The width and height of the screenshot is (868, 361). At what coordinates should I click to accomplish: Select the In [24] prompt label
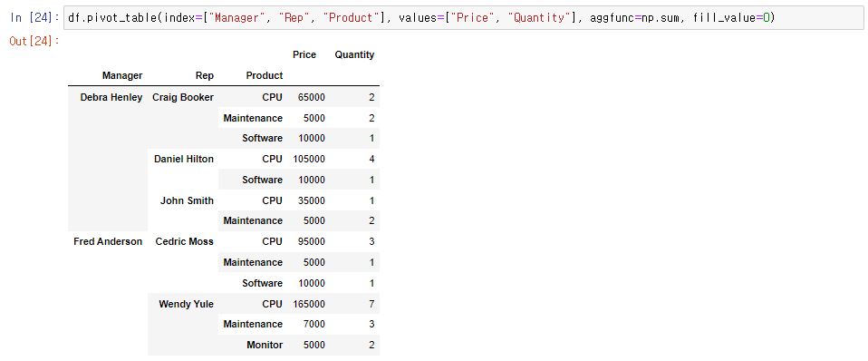coord(34,18)
